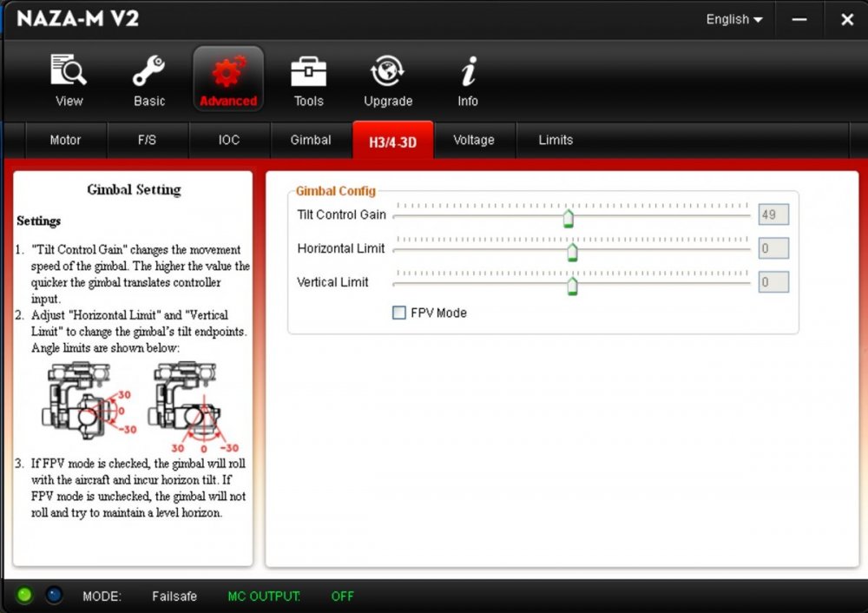Click the Settings subheading in help panel

(x=39, y=221)
